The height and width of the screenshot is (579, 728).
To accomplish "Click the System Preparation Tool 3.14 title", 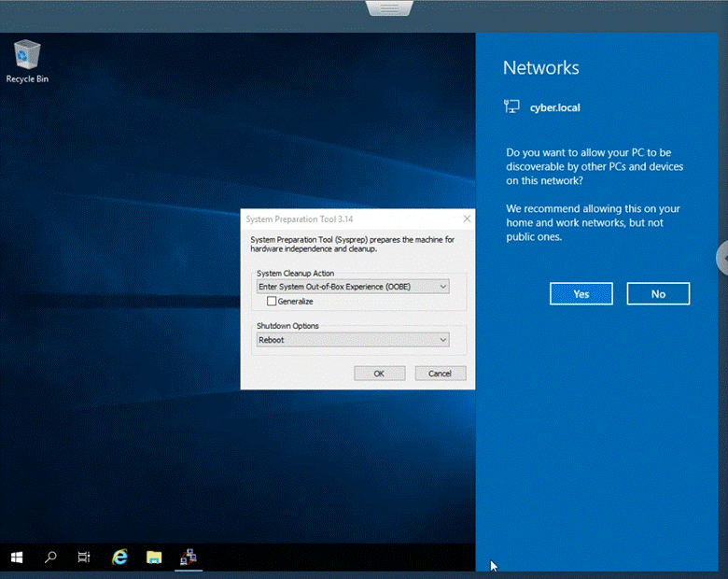I will coord(299,219).
